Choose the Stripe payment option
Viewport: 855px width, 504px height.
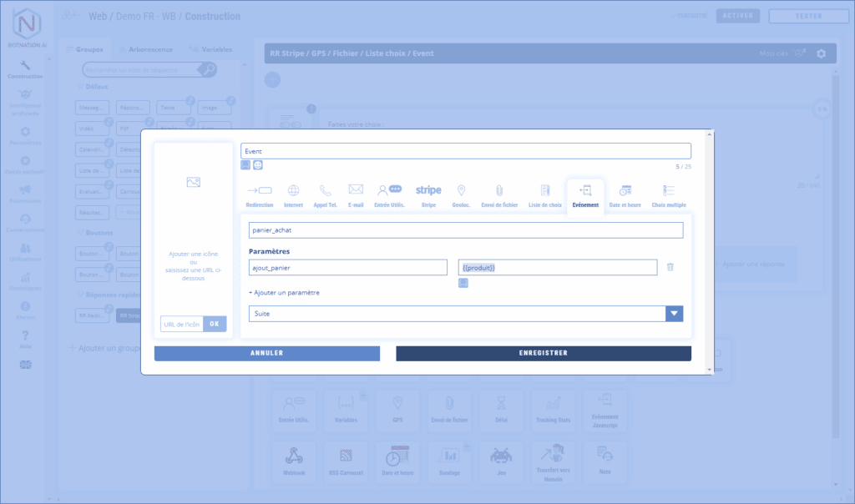[x=428, y=191]
